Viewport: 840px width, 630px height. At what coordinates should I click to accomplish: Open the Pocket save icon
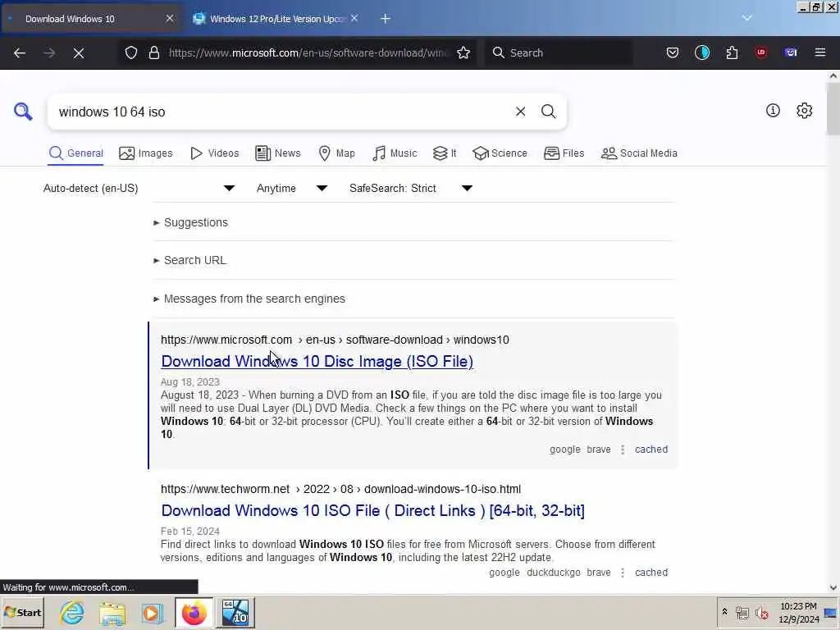673,52
